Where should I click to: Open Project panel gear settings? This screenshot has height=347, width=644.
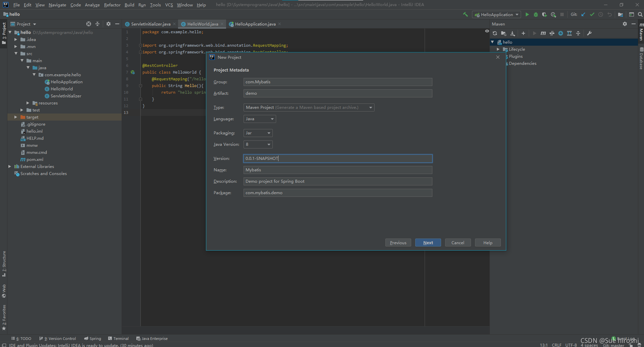[x=109, y=24]
